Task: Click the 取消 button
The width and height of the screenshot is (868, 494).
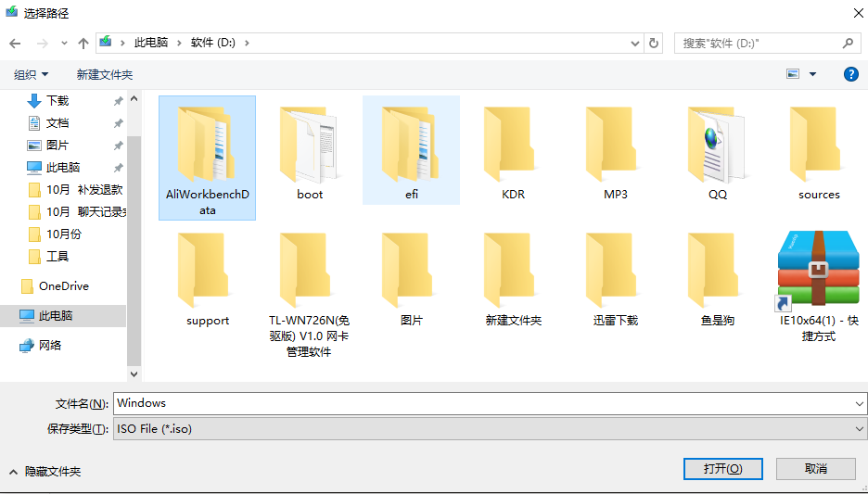Action: (x=815, y=469)
